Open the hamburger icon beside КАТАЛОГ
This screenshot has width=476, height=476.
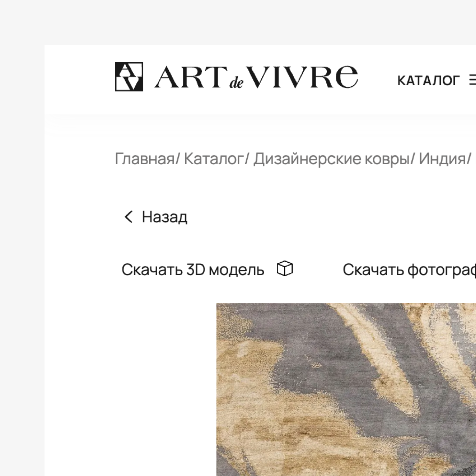(x=473, y=80)
